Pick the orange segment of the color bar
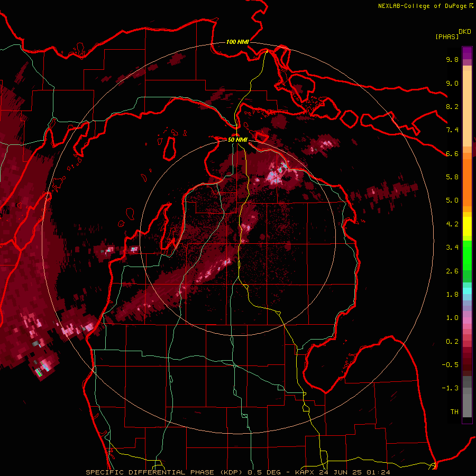The width and height of the screenshot is (476, 476). click(x=467, y=182)
